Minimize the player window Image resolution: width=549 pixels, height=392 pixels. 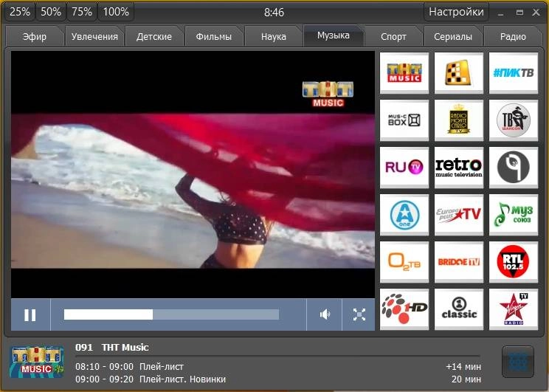click(501, 13)
